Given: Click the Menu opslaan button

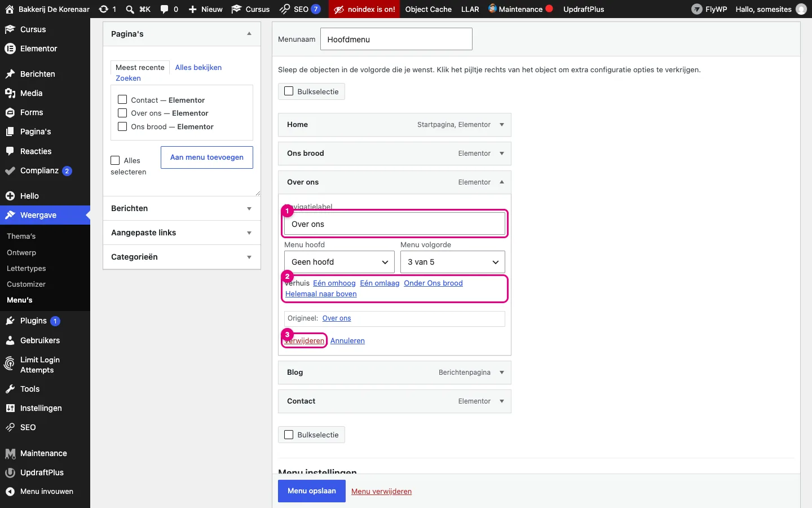Looking at the screenshot, I should click(312, 491).
